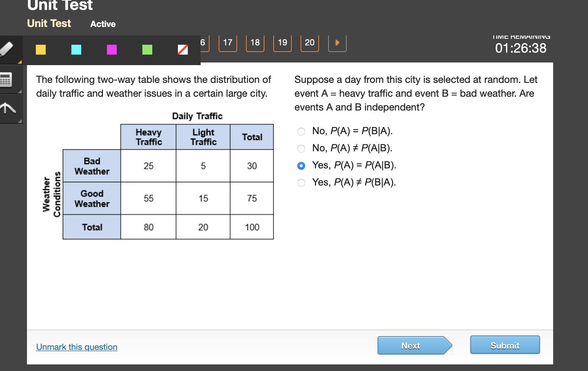This screenshot has width=588, height=371.
Task: Select answer 'No, P(A) ≠ P(A|B)'
Action: [301, 149]
